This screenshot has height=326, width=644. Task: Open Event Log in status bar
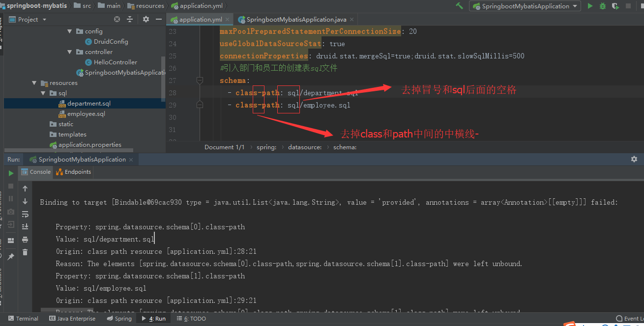[631, 319]
